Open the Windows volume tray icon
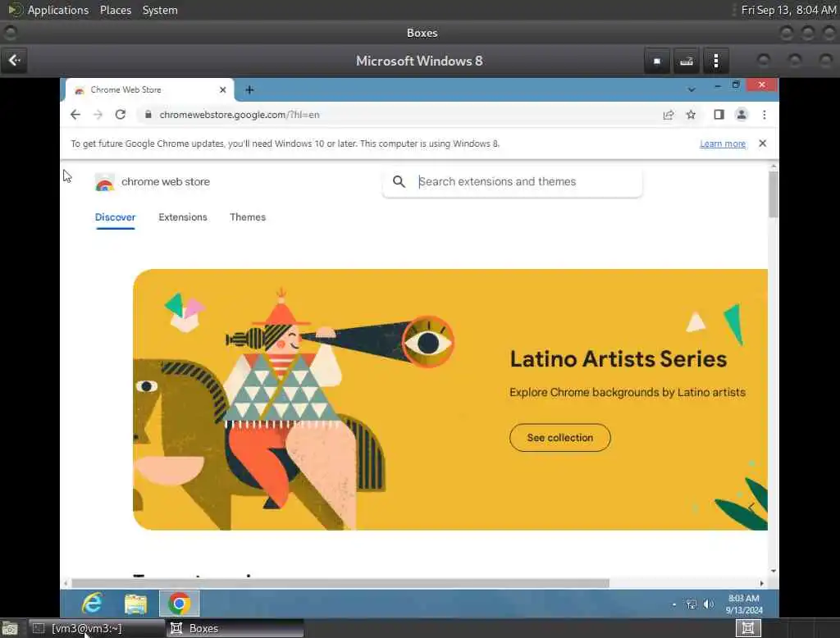840x638 pixels. (708, 604)
